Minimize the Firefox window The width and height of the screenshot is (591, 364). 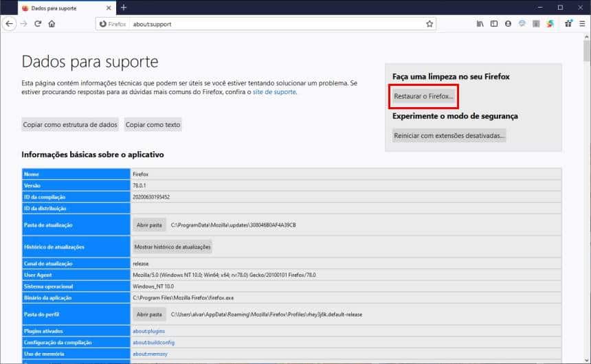pyautogui.click(x=540, y=8)
